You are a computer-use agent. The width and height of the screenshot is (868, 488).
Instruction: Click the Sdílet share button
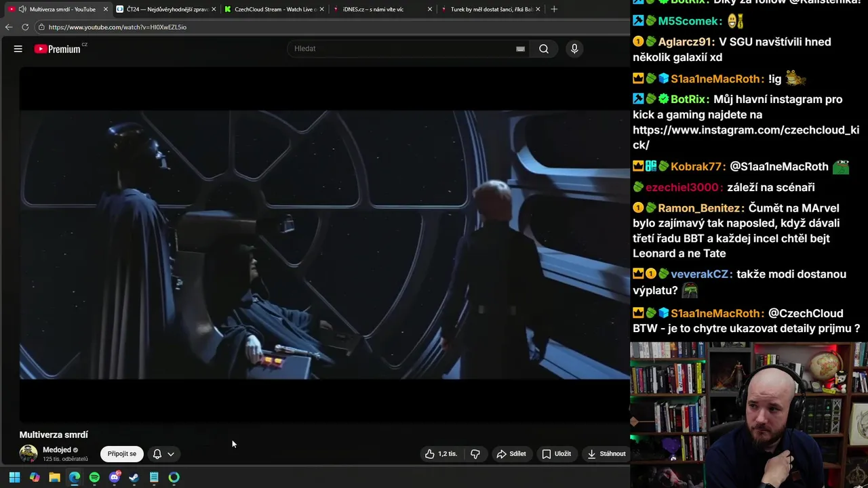click(511, 454)
